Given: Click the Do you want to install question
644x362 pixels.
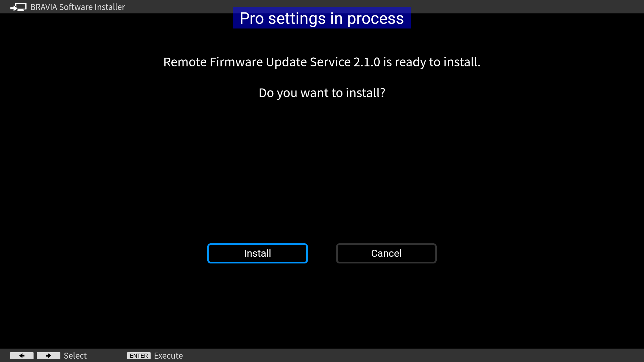Looking at the screenshot, I should click(322, 93).
